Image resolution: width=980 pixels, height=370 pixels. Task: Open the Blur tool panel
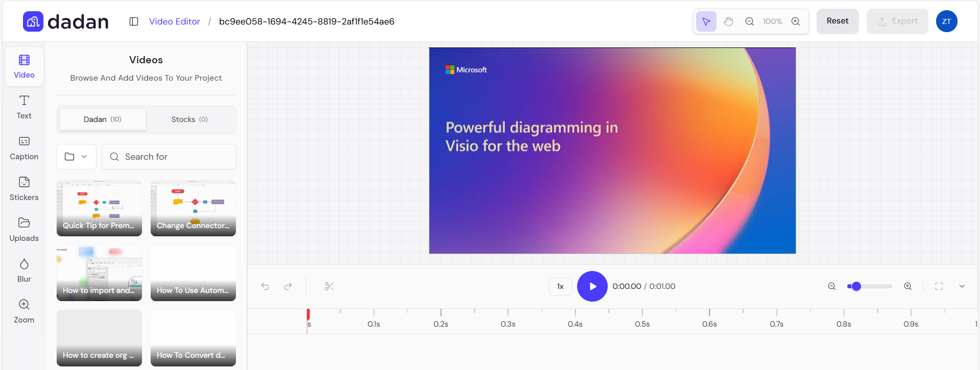click(24, 270)
